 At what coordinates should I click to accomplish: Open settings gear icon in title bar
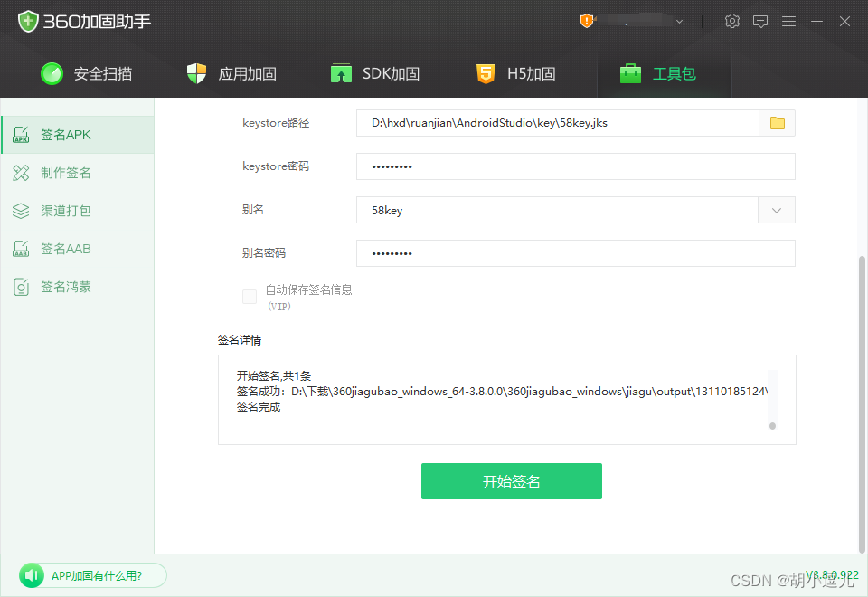tap(731, 21)
